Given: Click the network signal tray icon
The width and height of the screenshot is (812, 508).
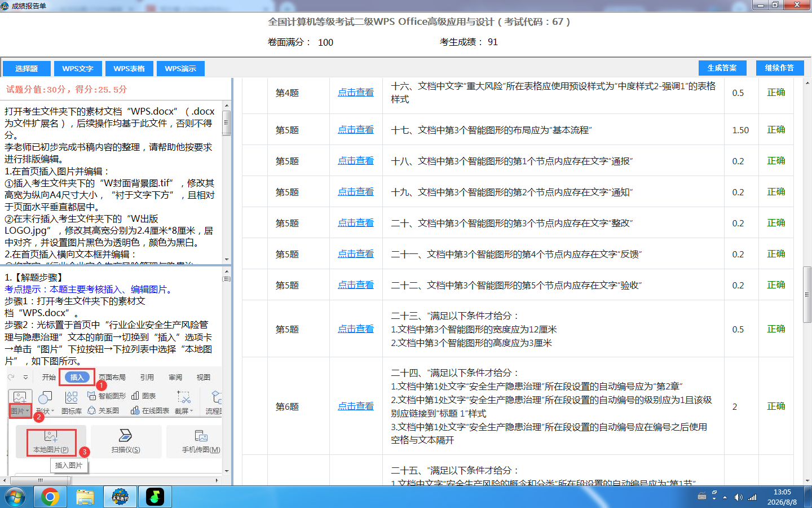Looking at the screenshot, I should coord(752,497).
